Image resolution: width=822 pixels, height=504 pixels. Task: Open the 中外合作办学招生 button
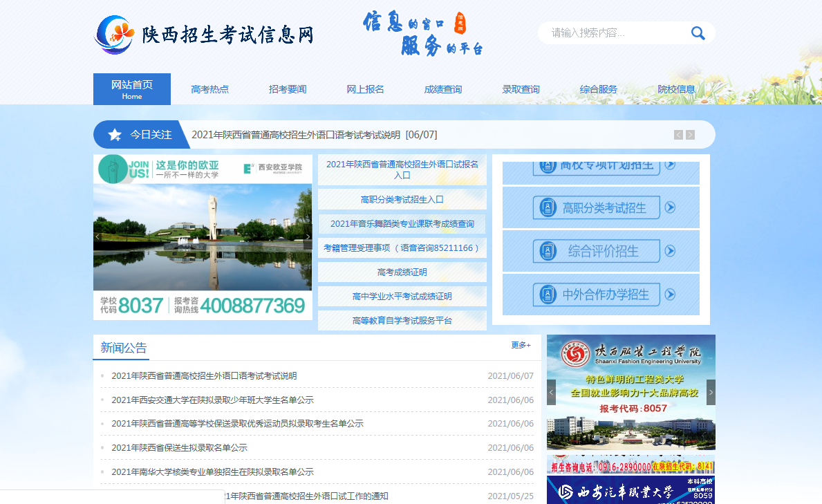click(601, 295)
